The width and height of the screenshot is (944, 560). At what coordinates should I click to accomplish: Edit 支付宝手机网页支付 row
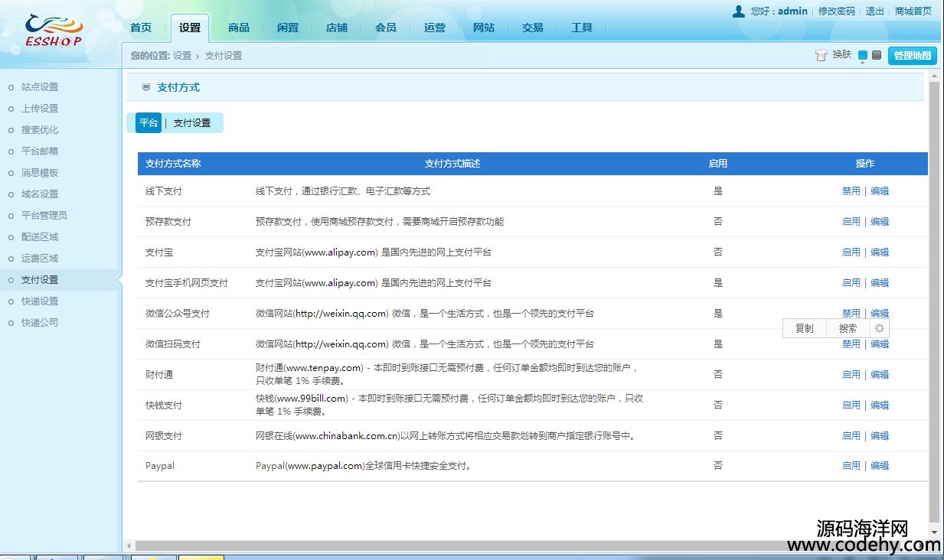tap(880, 283)
